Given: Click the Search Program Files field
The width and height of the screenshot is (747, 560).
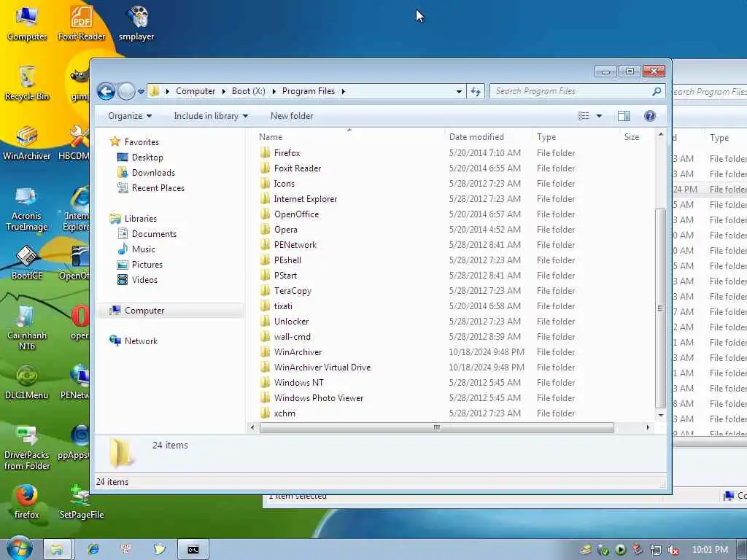Looking at the screenshot, I should click(572, 91).
